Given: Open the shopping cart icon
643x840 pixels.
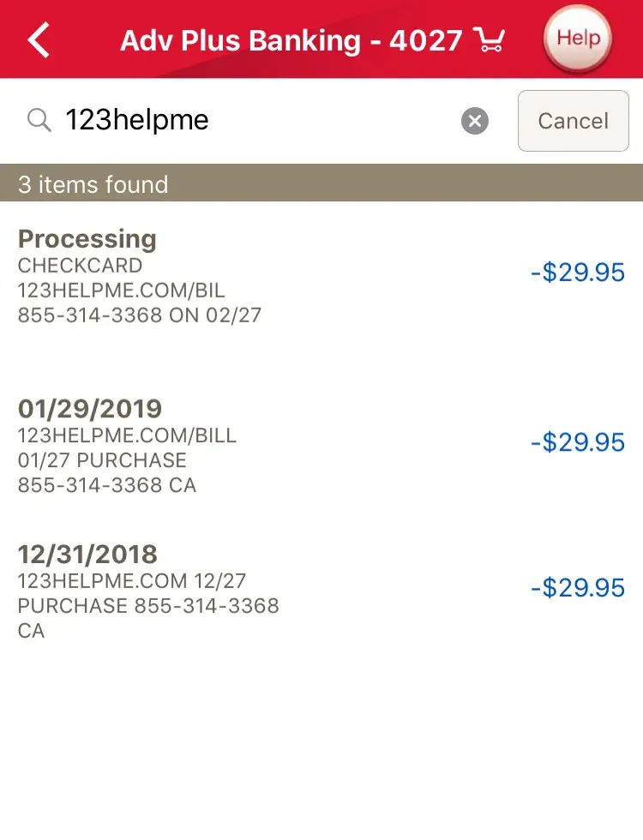Looking at the screenshot, I should (x=490, y=40).
